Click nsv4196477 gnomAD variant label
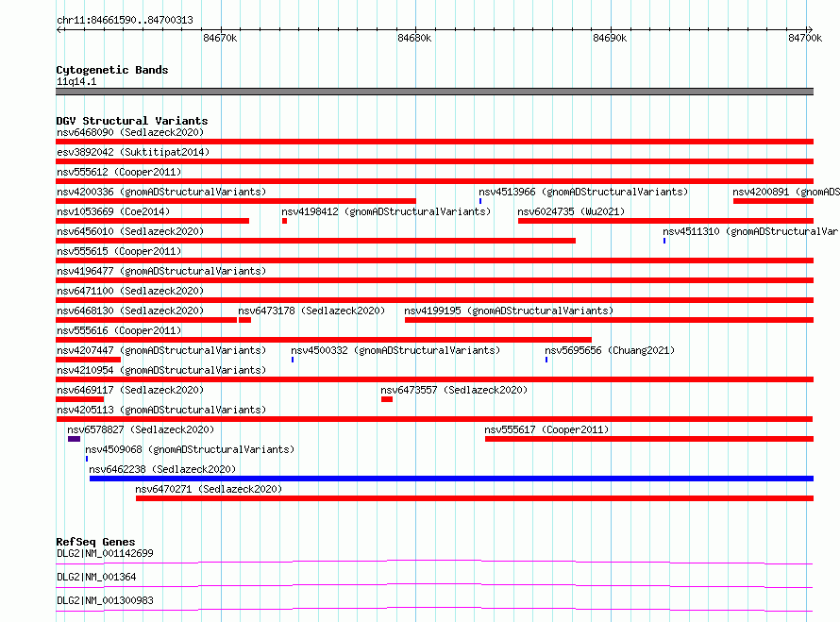The width and height of the screenshot is (840, 622). tap(161, 271)
